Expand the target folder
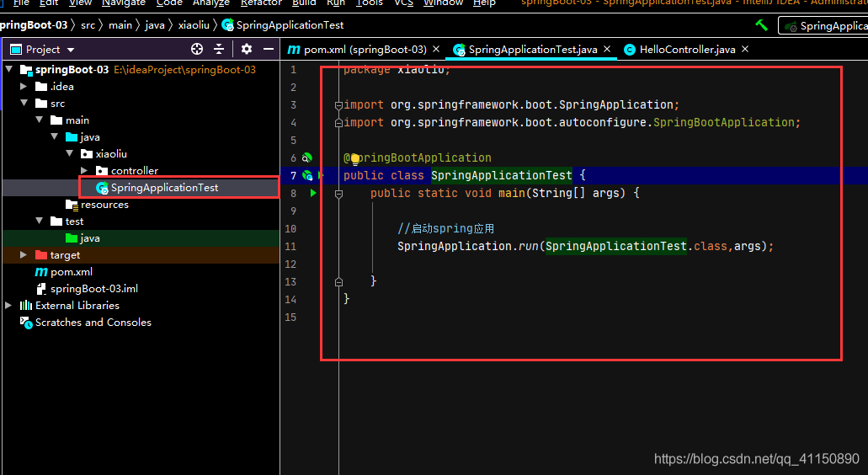 click(24, 254)
